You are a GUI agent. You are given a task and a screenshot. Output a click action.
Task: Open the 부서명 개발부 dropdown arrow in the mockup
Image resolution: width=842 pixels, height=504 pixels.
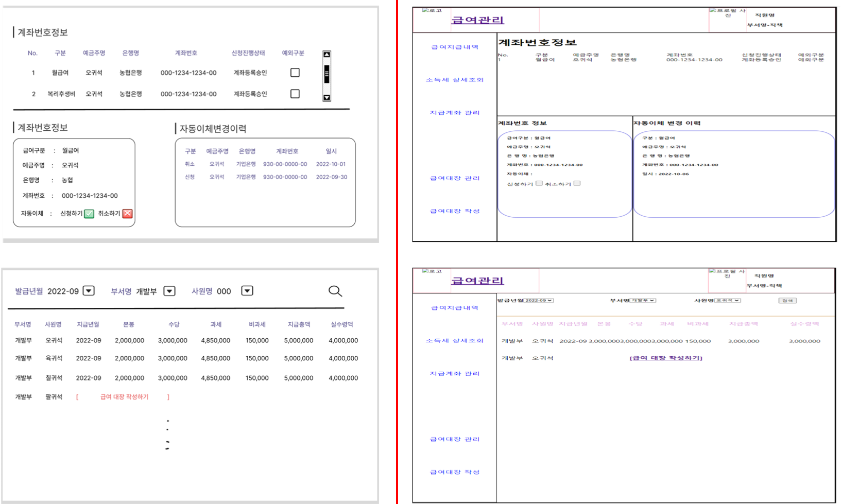(x=169, y=291)
